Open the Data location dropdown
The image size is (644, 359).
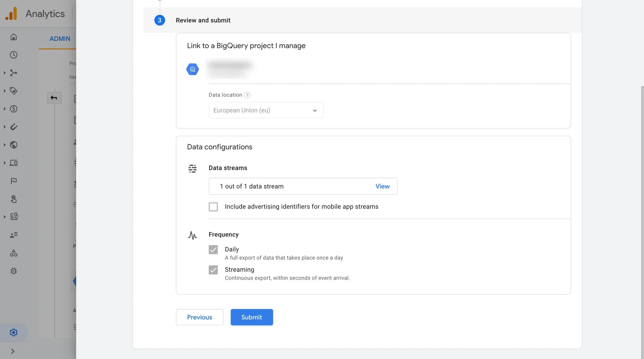click(x=266, y=110)
